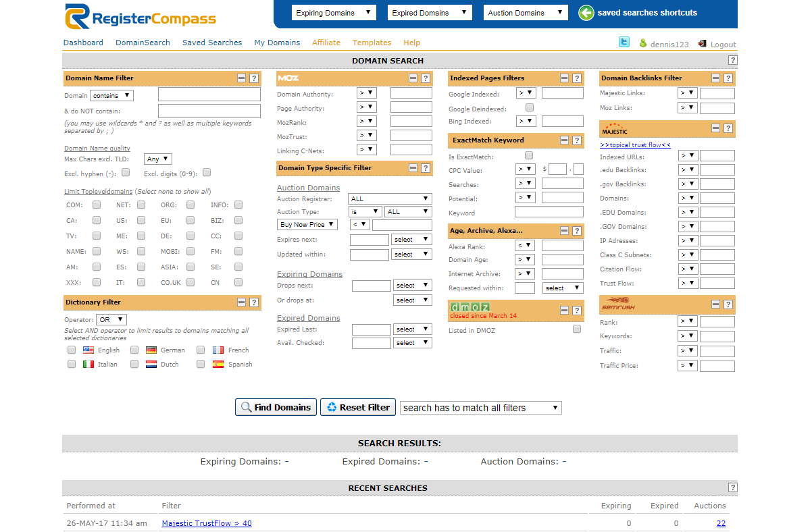Open the Max Chars Any dropdown
This screenshot has width=812, height=532.
pos(158,159)
